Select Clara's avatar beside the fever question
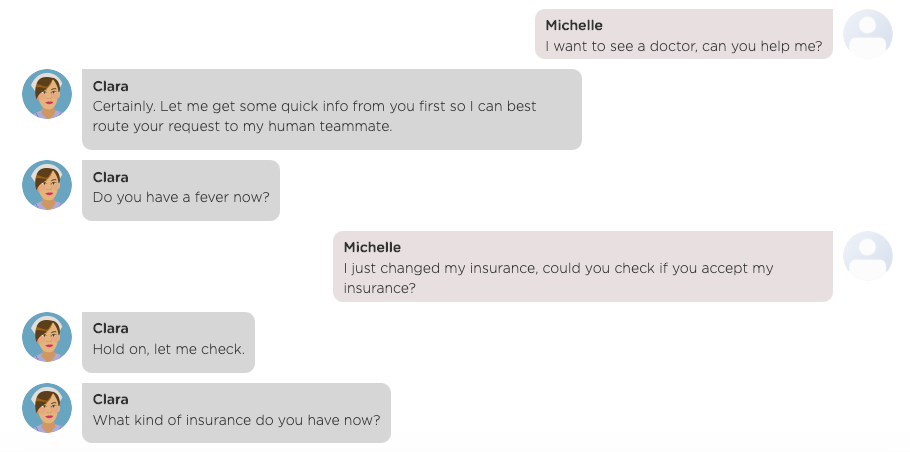Viewport: 910px width, 452px height. [47, 185]
